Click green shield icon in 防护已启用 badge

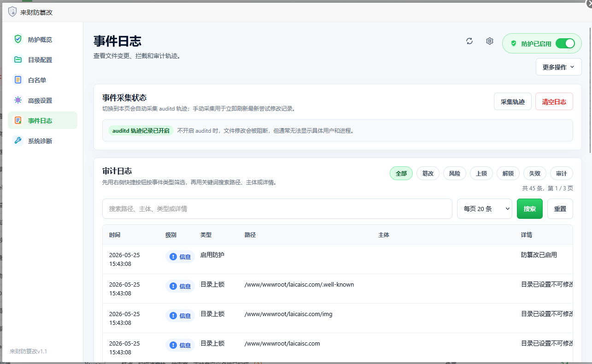click(x=514, y=43)
